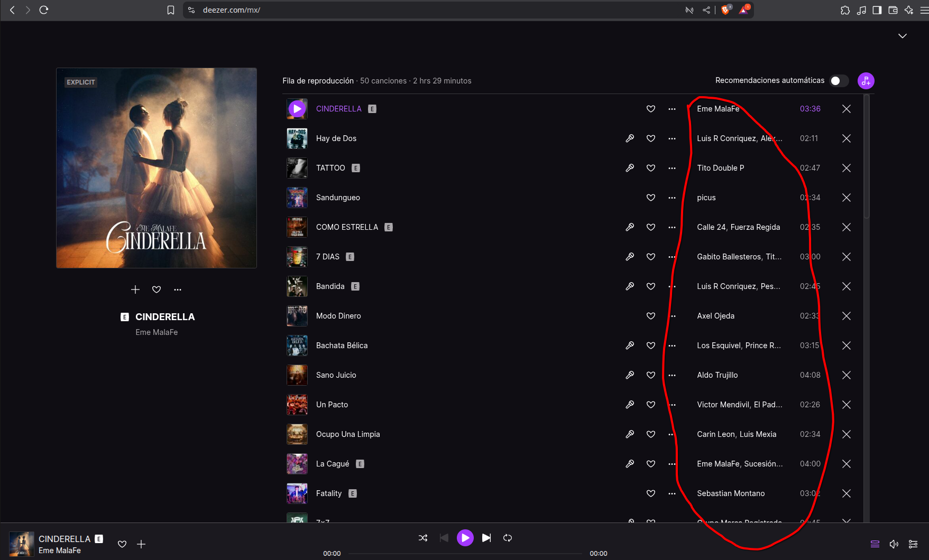929x560 pixels.
Task: Open Axel Ojeda artist link
Action: [715, 316]
